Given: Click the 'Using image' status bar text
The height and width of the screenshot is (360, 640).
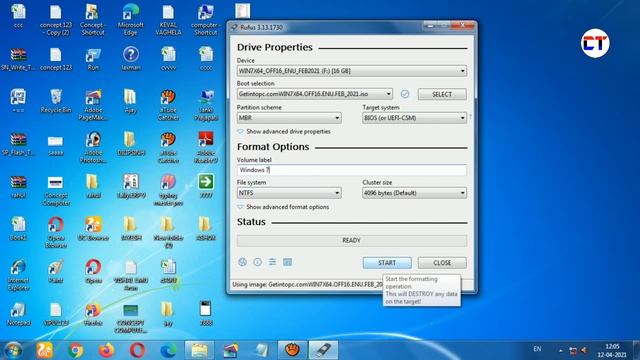Looking at the screenshot, I should point(308,284).
